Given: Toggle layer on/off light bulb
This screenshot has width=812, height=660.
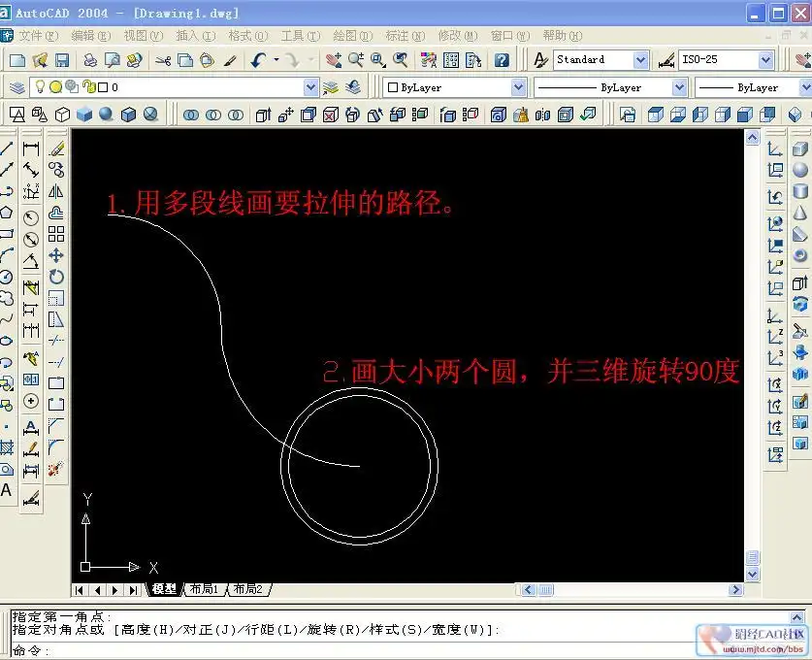Looking at the screenshot, I should (40, 86).
